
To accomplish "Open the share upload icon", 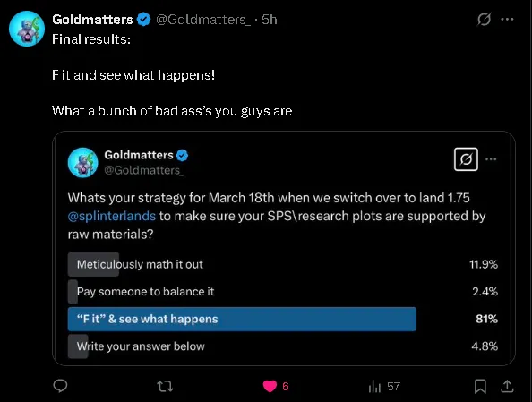I will coord(507,386).
